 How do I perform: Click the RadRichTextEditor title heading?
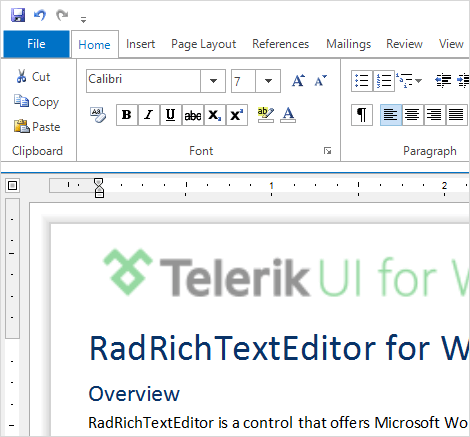[279, 348]
